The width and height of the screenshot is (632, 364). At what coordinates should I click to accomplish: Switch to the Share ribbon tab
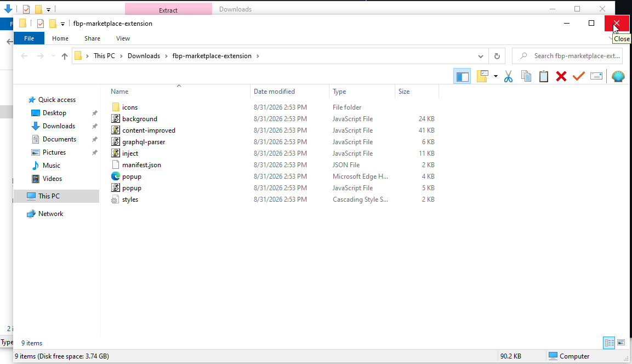coord(92,38)
